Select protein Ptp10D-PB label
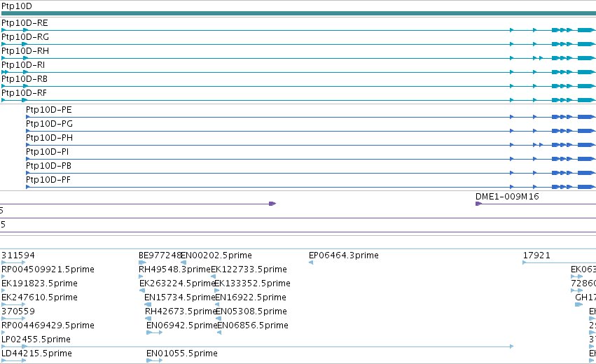Image resolution: width=596 pixels, height=364 pixels. pyautogui.click(x=48, y=166)
